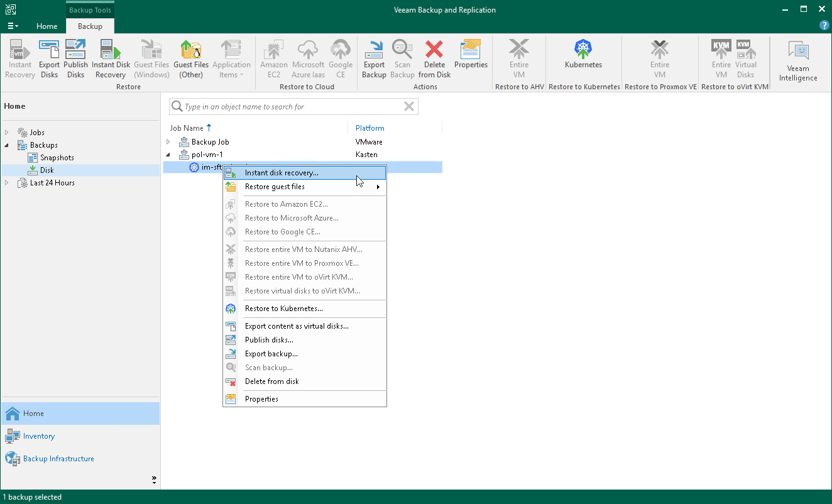Open the main application menu button
The height and width of the screenshot is (504, 832).
click(13, 26)
